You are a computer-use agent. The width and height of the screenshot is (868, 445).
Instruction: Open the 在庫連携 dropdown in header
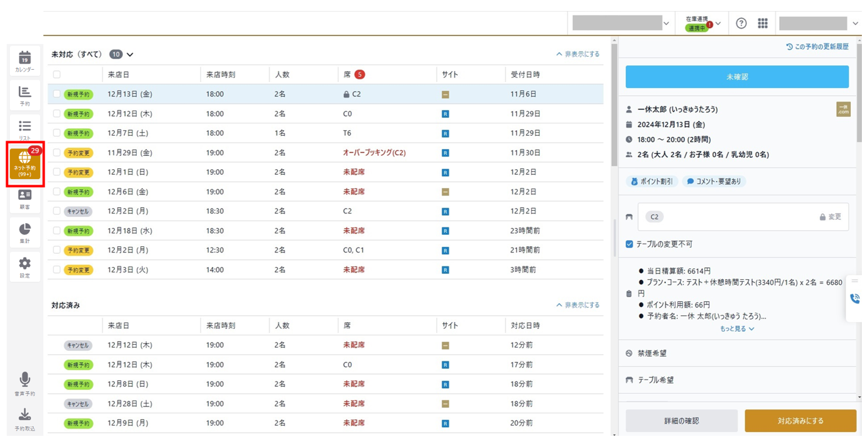703,23
